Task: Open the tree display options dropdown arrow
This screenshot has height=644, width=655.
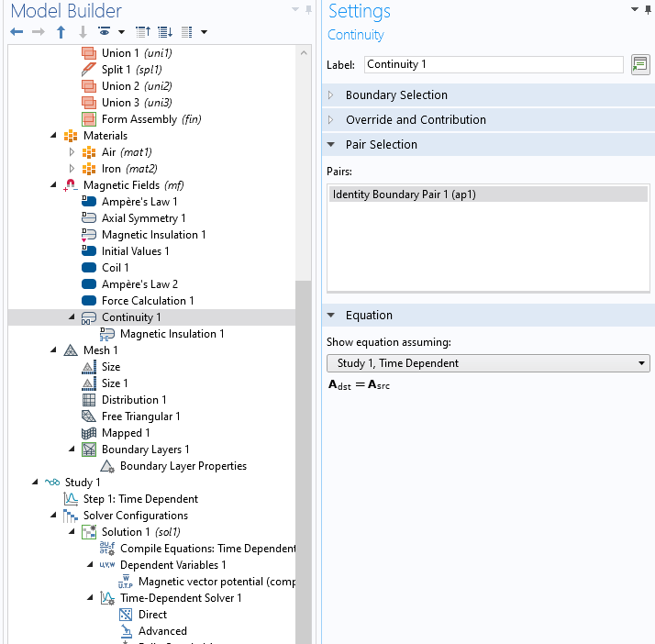Action: [204, 32]
